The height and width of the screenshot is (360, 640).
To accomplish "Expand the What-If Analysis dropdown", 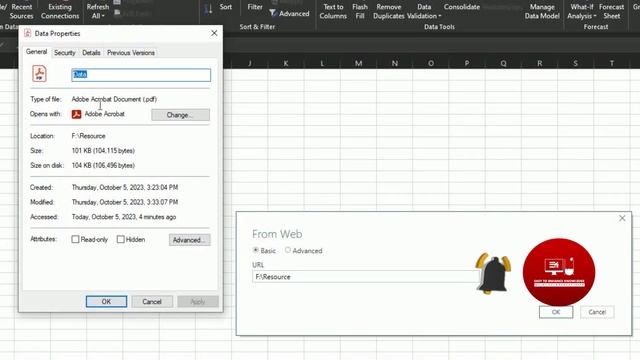I will click(582, 11).
